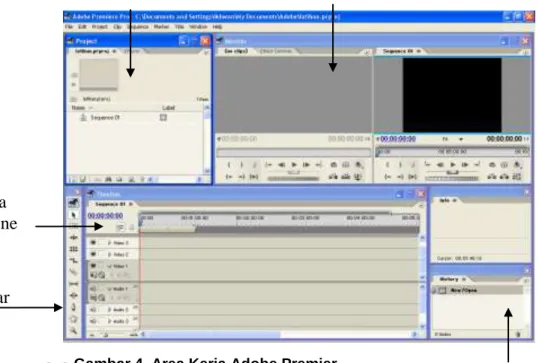Select the Slip tool
The width and height of the screenshot is (539, 363).
tap(73, 284)
